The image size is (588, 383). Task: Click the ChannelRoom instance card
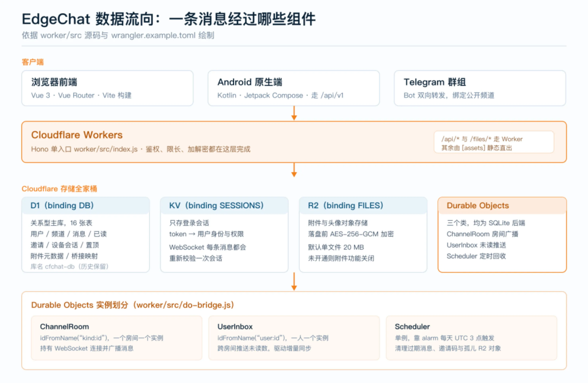coord(117,338)
